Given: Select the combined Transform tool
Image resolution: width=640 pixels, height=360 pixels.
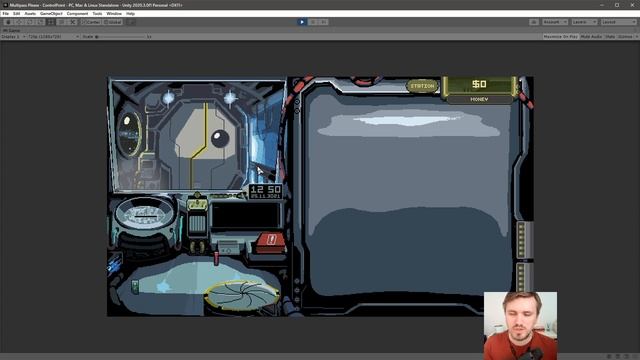Looking at the screenshot, I should (62, 22).
